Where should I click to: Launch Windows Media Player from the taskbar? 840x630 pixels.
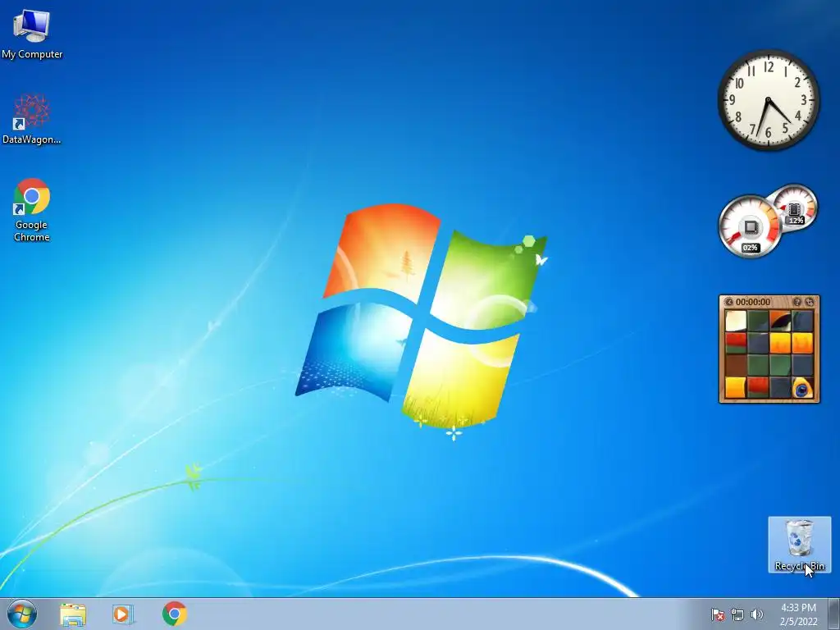(x=123, y=614)
